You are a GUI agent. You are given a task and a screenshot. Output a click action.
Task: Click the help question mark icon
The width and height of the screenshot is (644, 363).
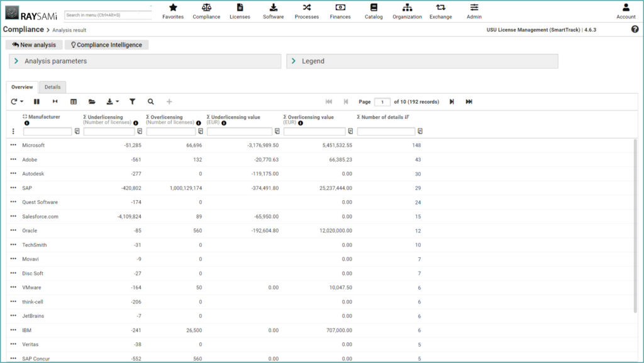point(635,29)
